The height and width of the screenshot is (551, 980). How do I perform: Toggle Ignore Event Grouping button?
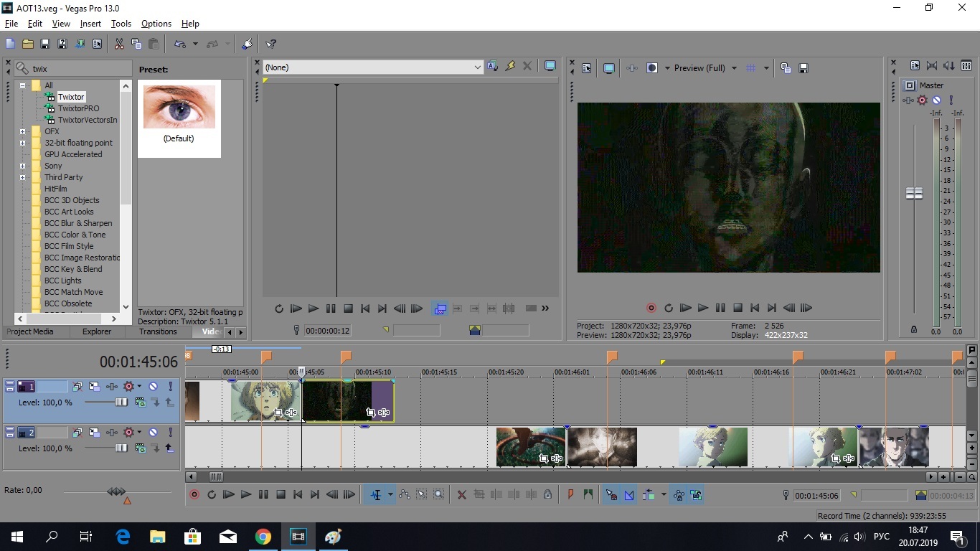coord(696,495)
